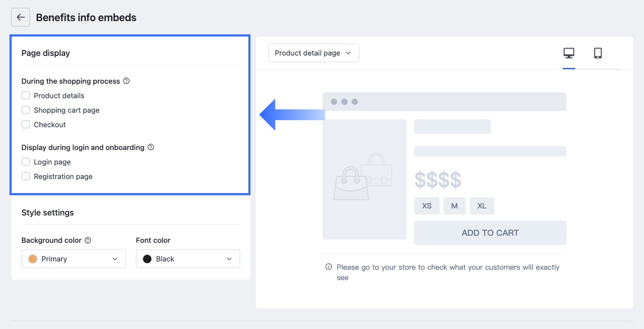Image resolution: width=644 pixels, height=329 pixels.
Task: Switch to desktop preview icon
Action: 569,53
